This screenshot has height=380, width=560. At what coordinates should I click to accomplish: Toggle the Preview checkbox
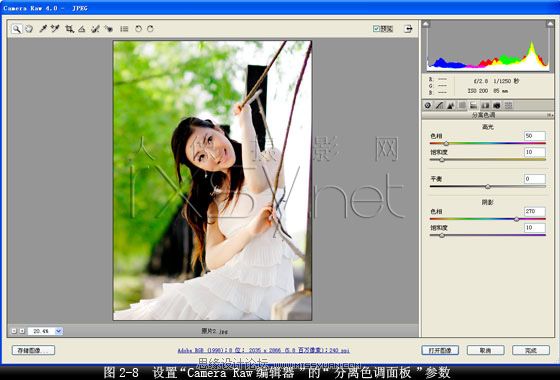[x=376, y=29]
